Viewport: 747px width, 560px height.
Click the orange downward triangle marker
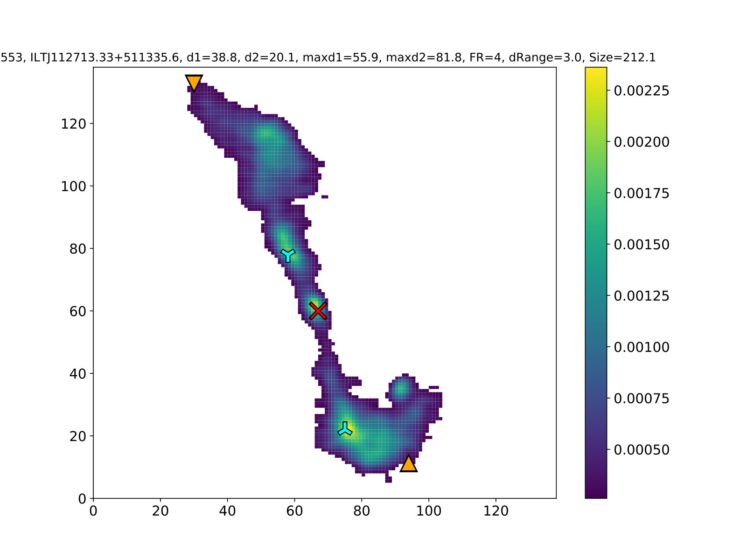click(x=194, y=83)
